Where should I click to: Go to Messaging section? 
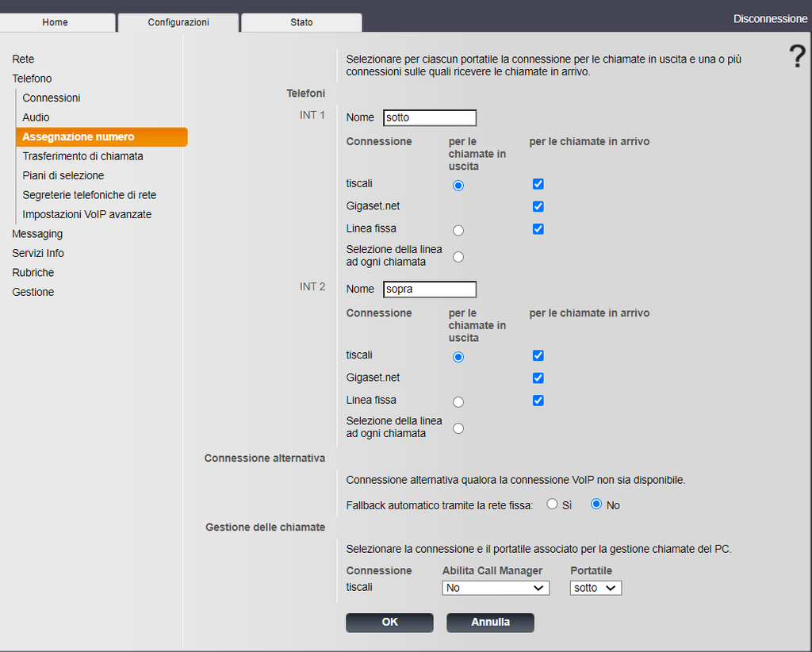click(37, 234)
